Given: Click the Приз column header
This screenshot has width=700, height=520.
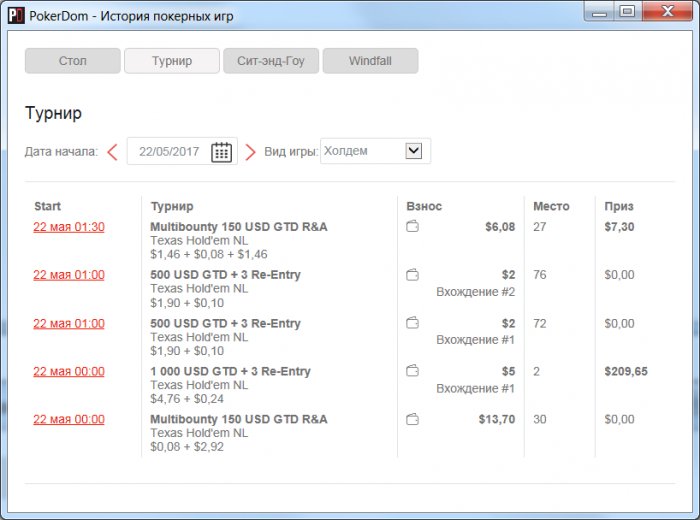Looking at the screenshot, I should 619,206.
